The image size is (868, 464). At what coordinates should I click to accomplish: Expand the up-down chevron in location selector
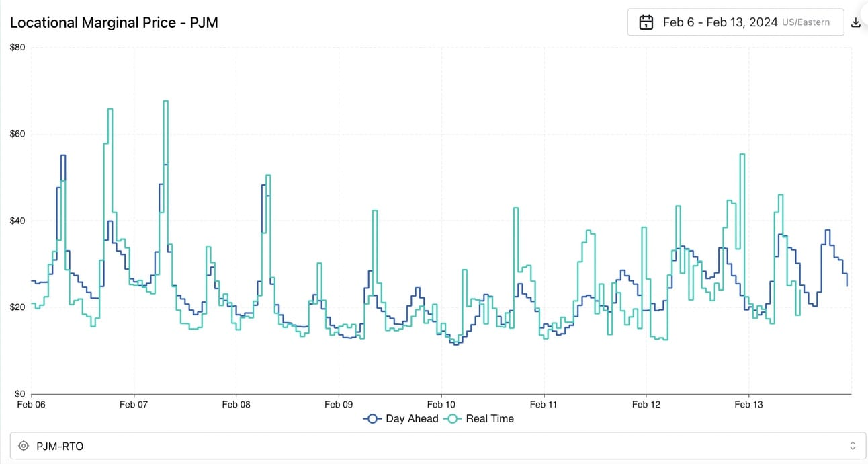click(853, 446)
